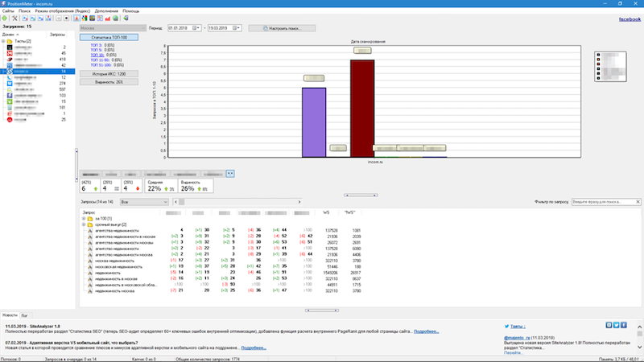
Task: Open the Подробнее link of адаптивная верстка article
Action: pyautogui.click(x=254, y=348)
